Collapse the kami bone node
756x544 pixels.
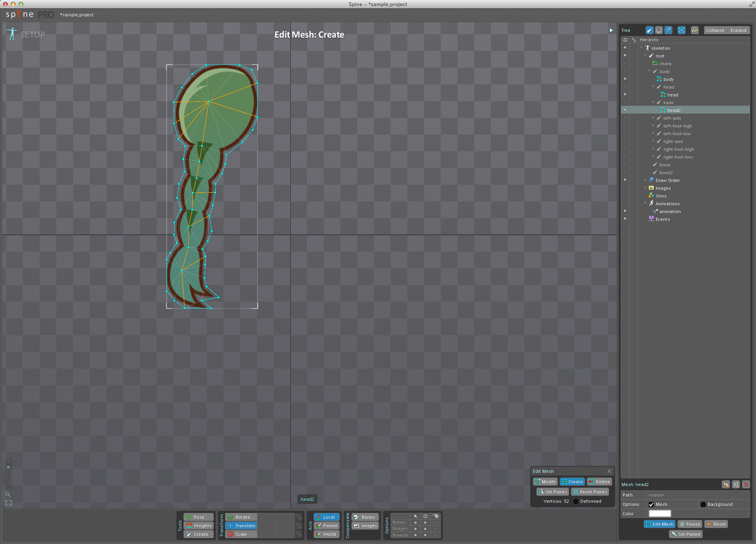click(653, 102)
